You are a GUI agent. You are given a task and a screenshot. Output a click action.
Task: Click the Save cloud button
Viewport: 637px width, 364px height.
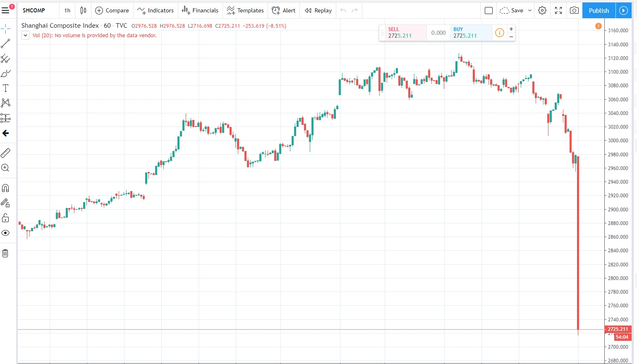(x=512, y=10)
